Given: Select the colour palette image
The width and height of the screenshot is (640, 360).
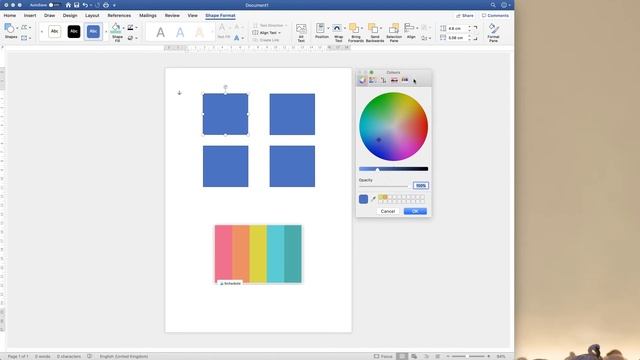Looking at the screenshot, I should (258, 254).
